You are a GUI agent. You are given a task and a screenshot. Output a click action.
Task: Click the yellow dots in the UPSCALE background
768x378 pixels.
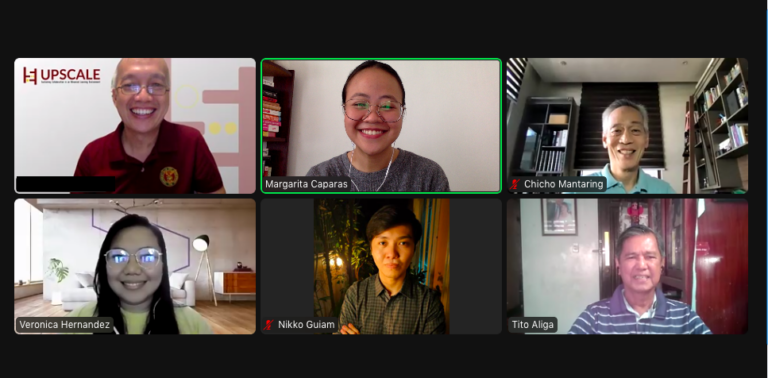tap(223, 128)
